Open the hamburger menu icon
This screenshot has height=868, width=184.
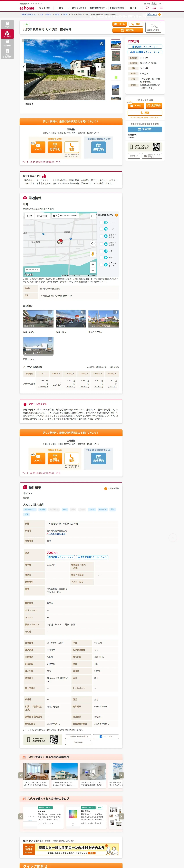click(161, 8)
